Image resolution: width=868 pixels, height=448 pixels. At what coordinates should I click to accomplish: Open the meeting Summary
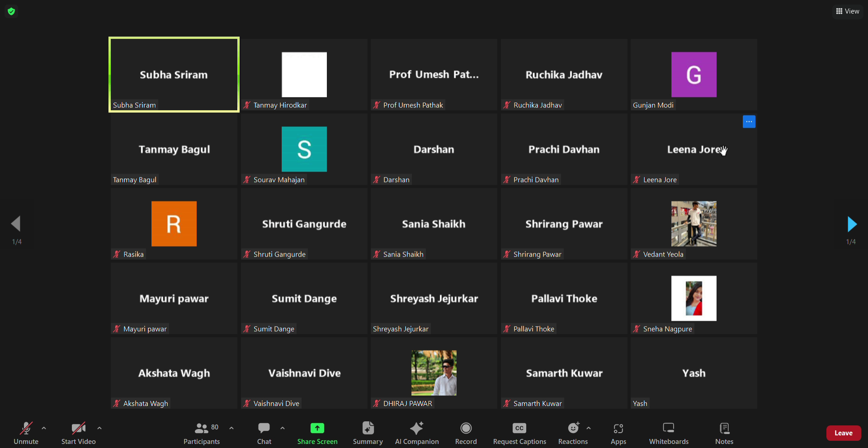pos(368,433)
